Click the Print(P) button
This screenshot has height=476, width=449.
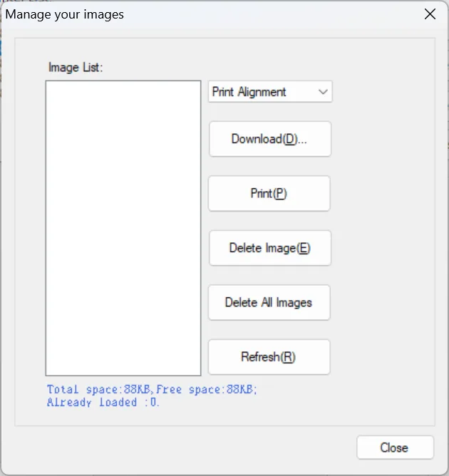coord(269,194)
